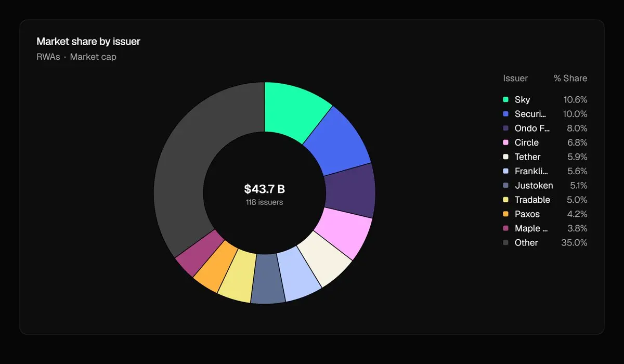Click the 3.8% share value
This screenshot has height=364, width=624.
(577, 228)
